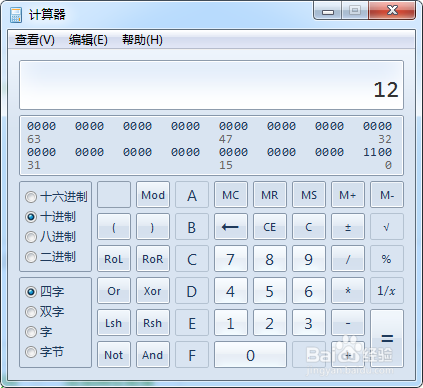Click the Not bitwise button
The image size is (423, 388).
click(114, 355)
